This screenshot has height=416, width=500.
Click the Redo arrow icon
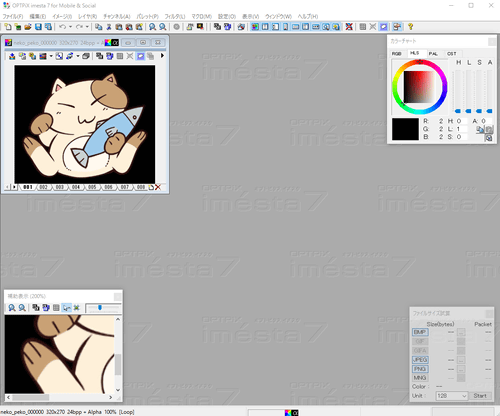[x=79, y=27]
